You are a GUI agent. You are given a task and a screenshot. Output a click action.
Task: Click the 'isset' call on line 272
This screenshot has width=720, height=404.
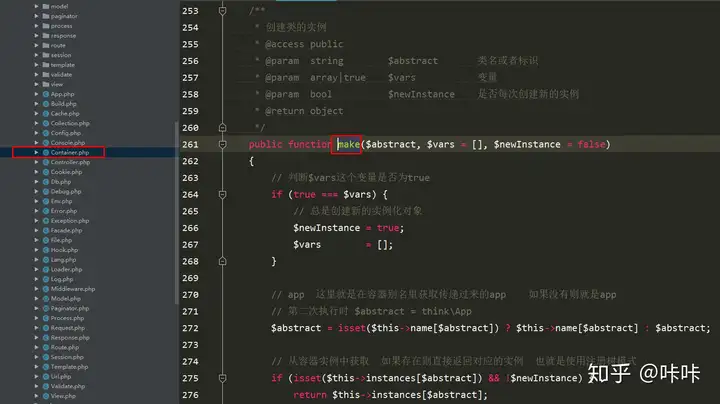tap(352, 328)
